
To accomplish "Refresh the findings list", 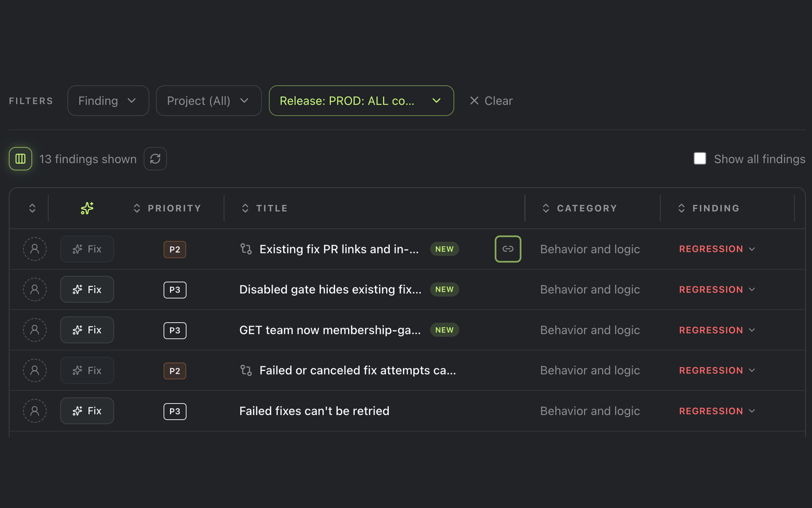I will (155, 159).
